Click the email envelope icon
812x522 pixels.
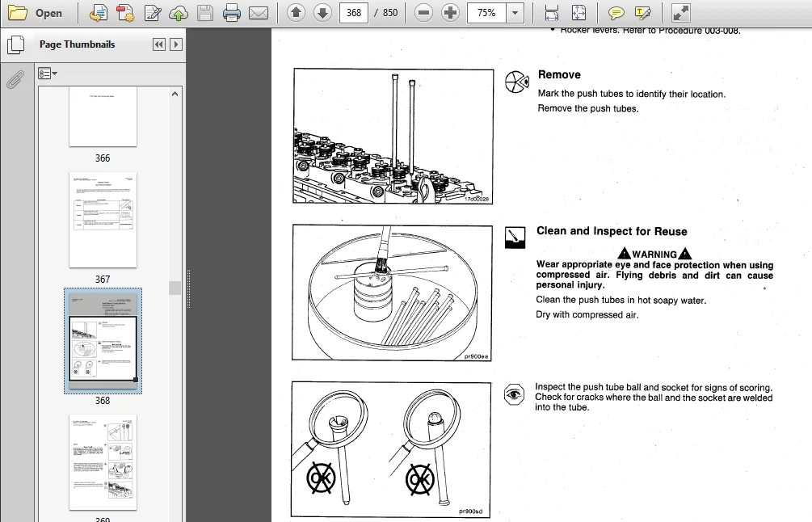[259, 13]
